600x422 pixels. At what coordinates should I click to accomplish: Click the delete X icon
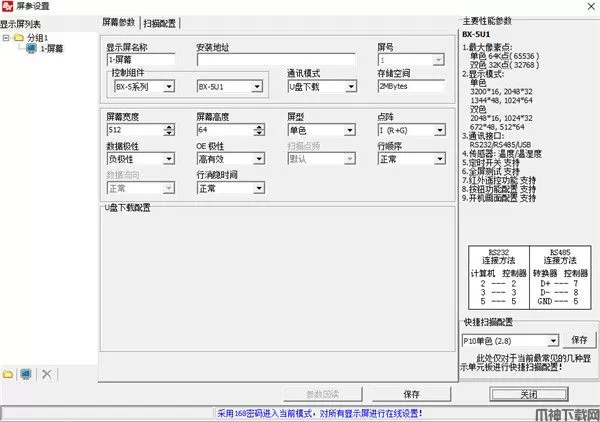point(47,374)
